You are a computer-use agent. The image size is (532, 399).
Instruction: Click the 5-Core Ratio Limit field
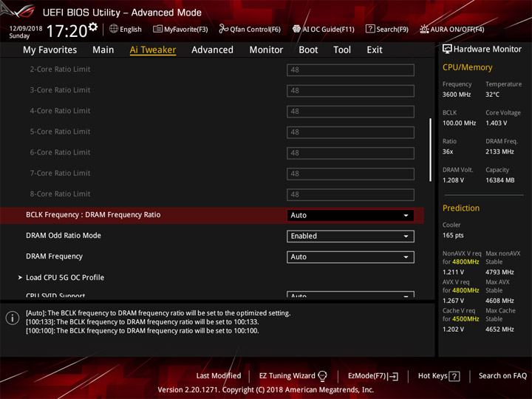350,132
